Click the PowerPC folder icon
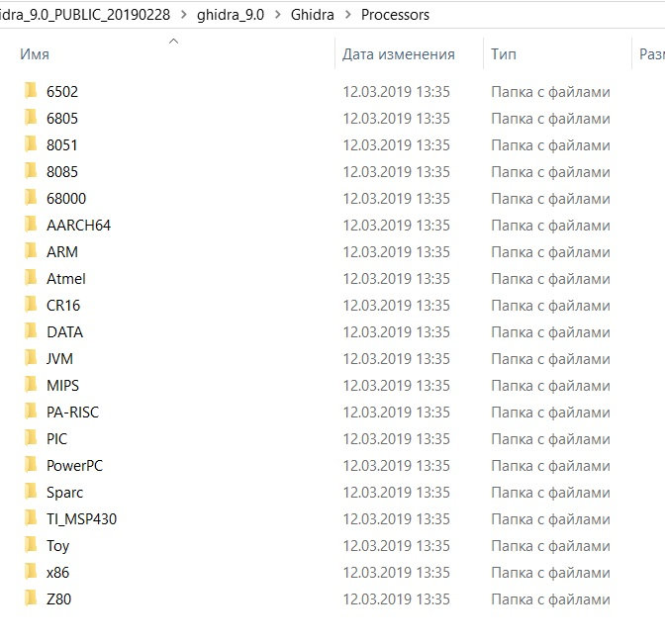This screenshot has height=644, width=665. (31, 465)
